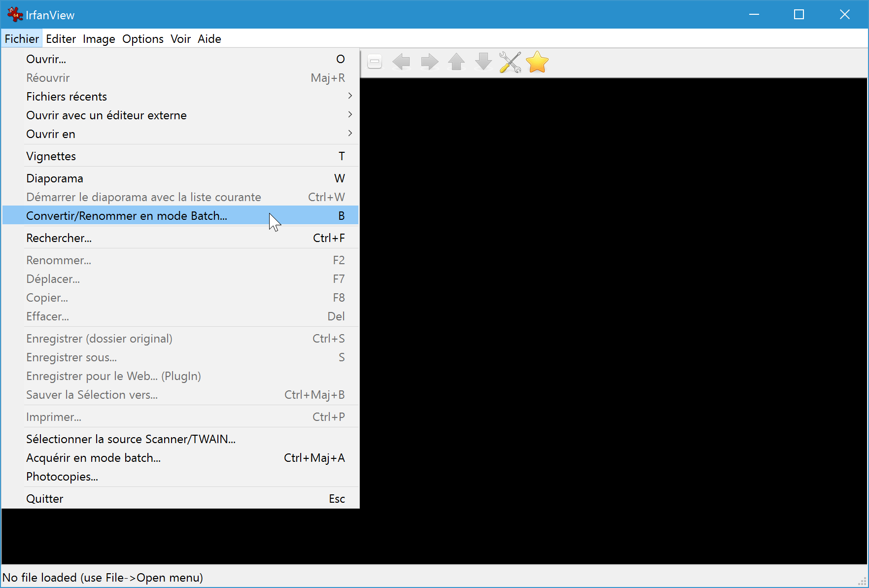Select Vignettes menu entry
869x588 pixels.
click(x=180, y=156)
